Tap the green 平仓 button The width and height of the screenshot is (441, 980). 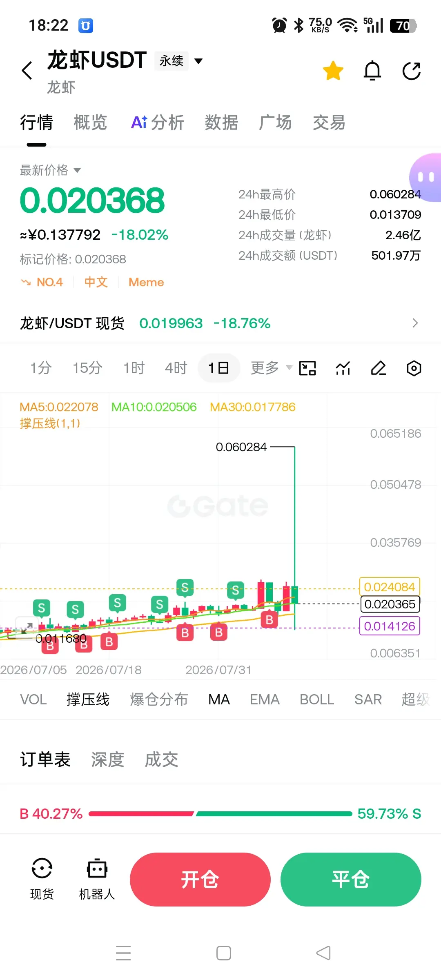(351, 879)
